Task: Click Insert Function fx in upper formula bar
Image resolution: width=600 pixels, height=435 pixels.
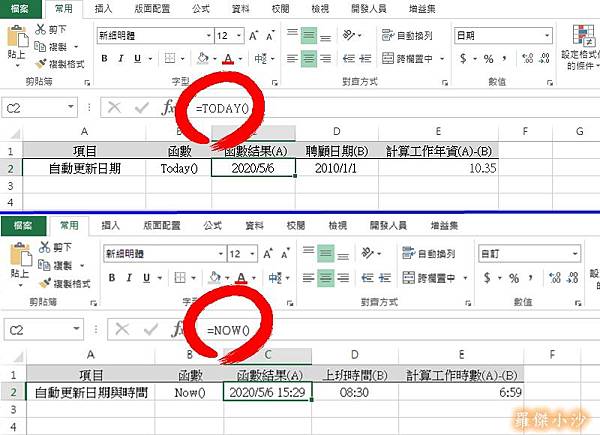Action: coord(168,108)
